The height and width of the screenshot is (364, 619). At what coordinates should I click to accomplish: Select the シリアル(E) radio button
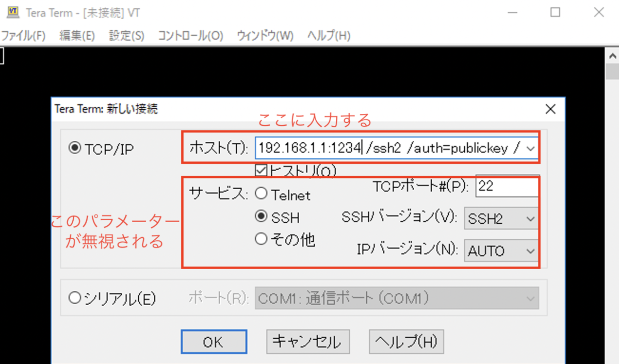(75, 299)
